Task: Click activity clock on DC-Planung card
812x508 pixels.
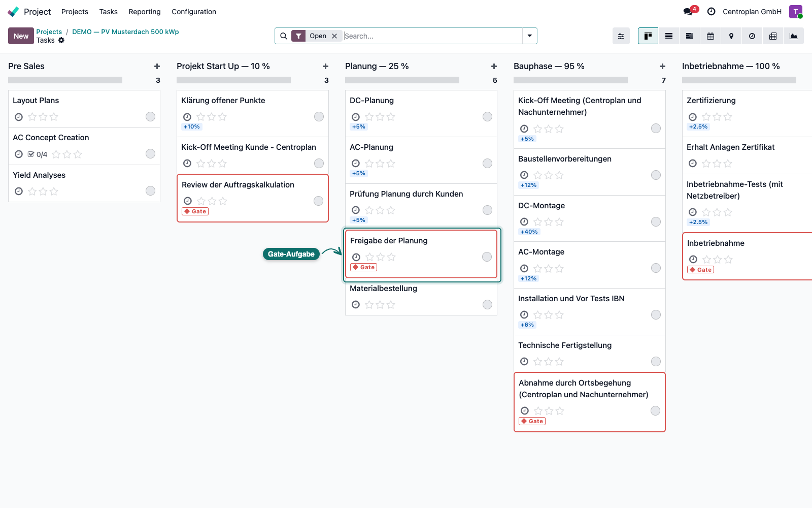Action: click(356, 117)
